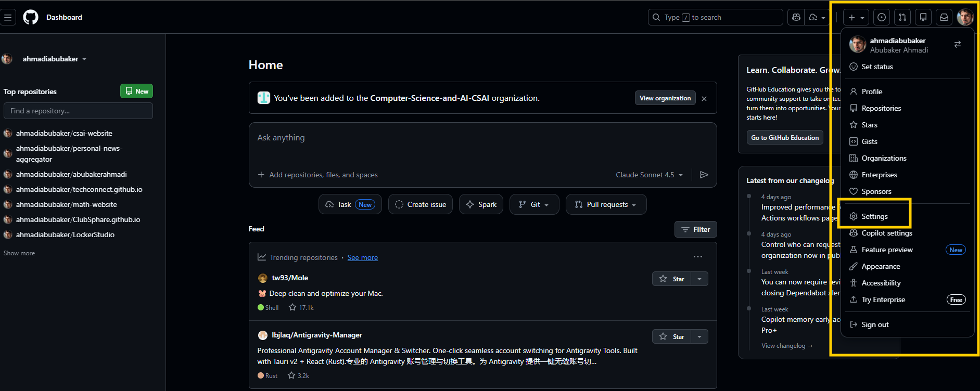Select Settings from the user menu

point(874,216)
